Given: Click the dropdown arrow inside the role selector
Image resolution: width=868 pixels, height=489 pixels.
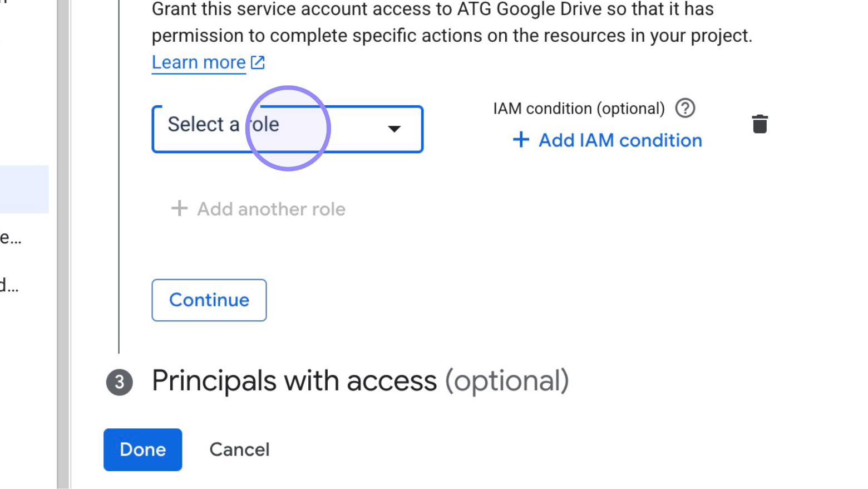Looking at the screenshot, I should (x=394, y=129).
